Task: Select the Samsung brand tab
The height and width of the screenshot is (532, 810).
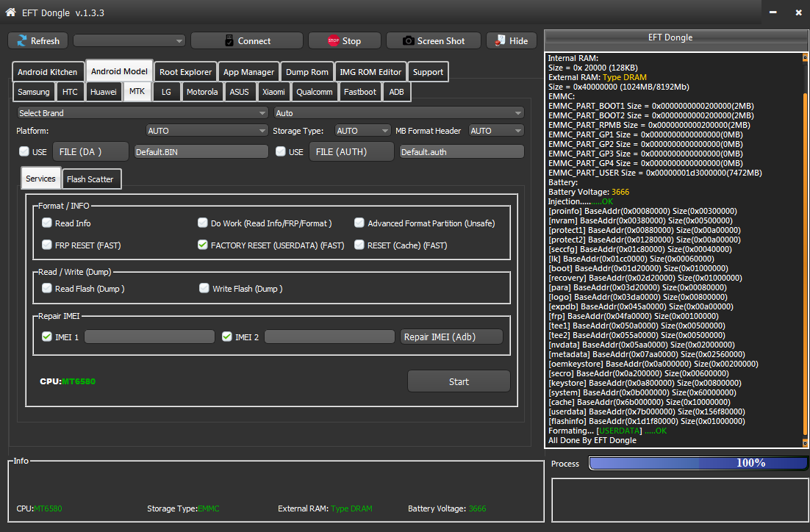Action: tap(34, 92)
